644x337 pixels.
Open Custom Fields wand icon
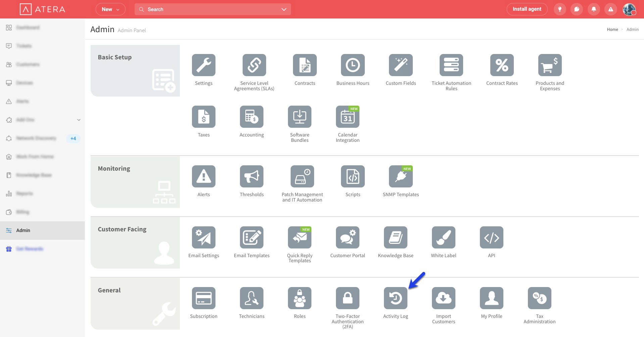point(401,65)
